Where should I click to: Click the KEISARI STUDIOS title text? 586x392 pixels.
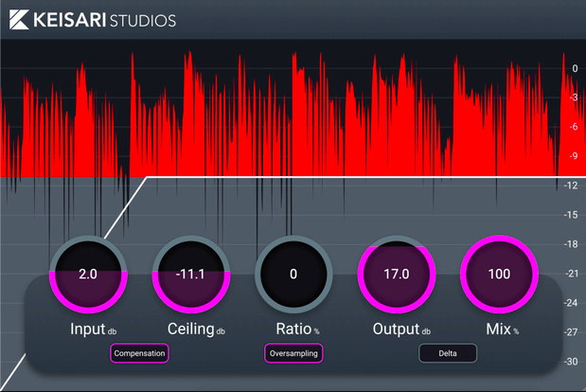105,20
